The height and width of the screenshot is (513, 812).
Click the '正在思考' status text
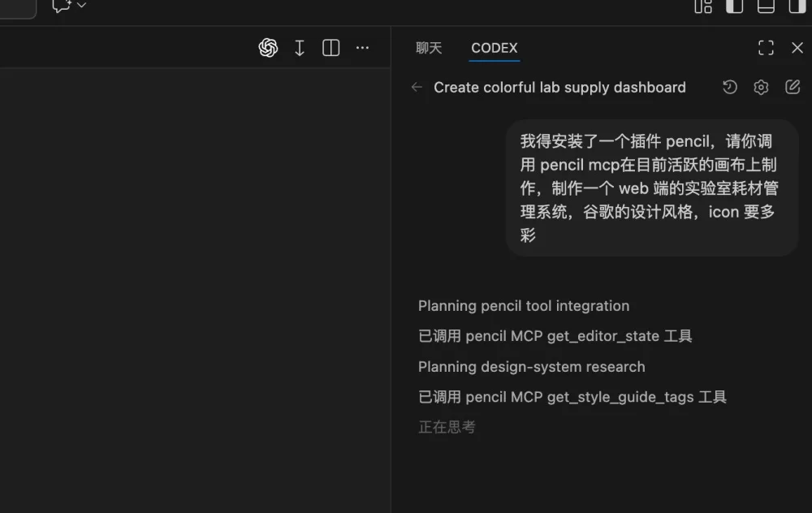click(447, 427)
